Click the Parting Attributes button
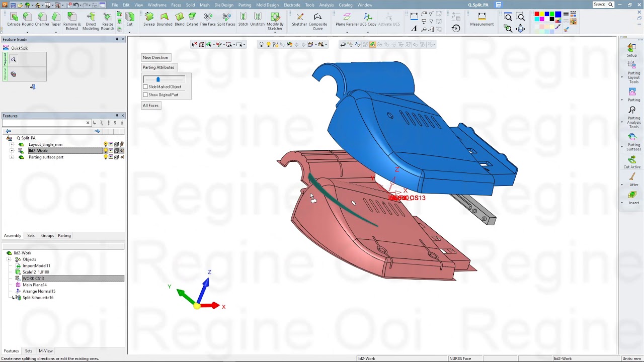This screenshot has width=644, height=362. (x=158, y=67)
